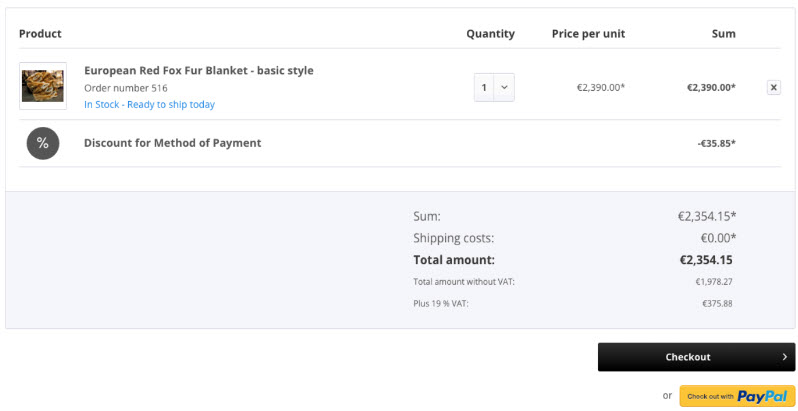Viewport: 798px width, 411px height.
Task: Click the Order number 516 text
Action: [126, 88]
